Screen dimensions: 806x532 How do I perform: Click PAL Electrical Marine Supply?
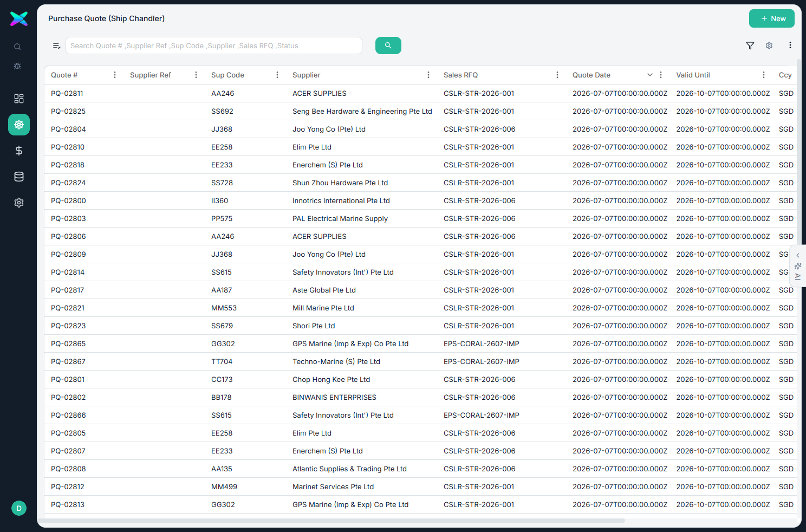(340, 218)
